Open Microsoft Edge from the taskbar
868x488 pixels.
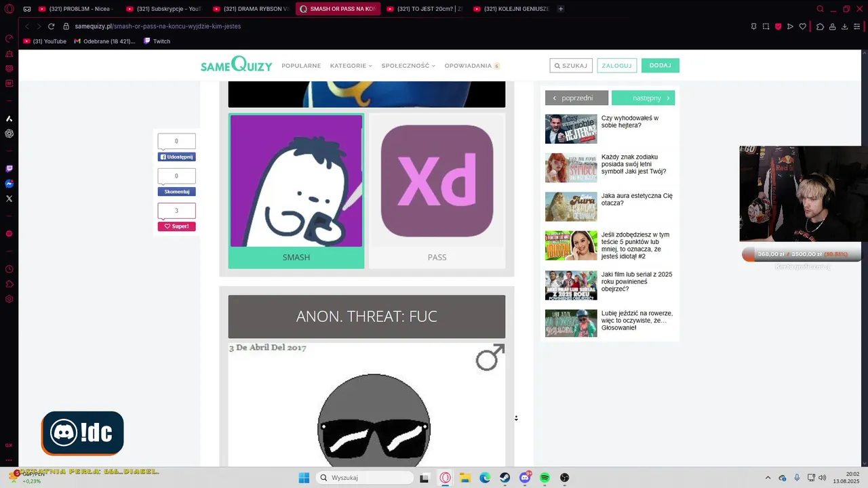pyautogui.click(x=485, y=478)
